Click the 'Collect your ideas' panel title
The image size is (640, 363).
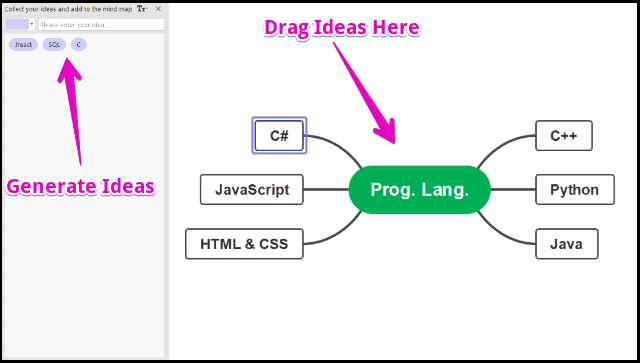tap(68, 9)
